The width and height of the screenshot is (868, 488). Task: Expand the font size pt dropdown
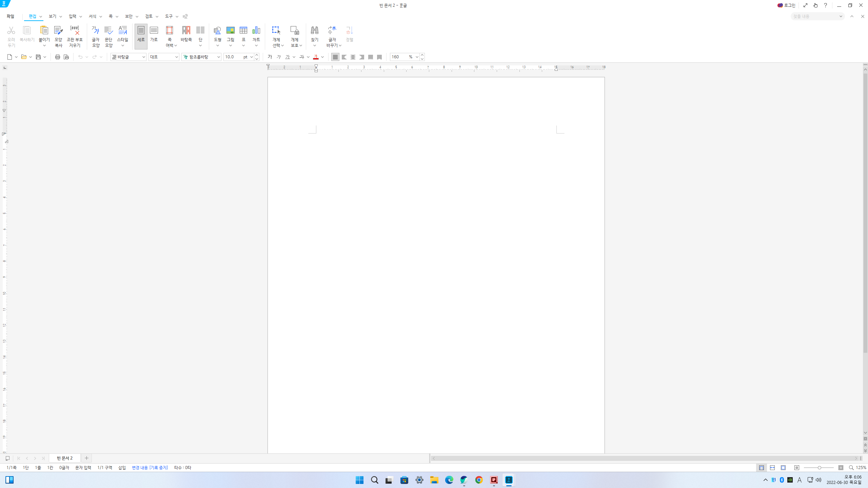(x=251, y=57)
